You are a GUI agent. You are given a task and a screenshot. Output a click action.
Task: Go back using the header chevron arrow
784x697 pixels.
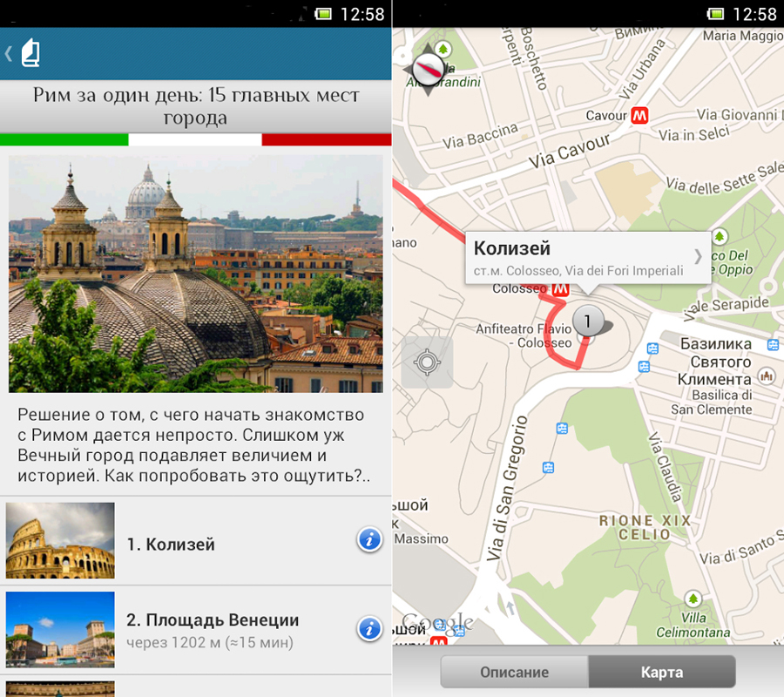(9, 53)
